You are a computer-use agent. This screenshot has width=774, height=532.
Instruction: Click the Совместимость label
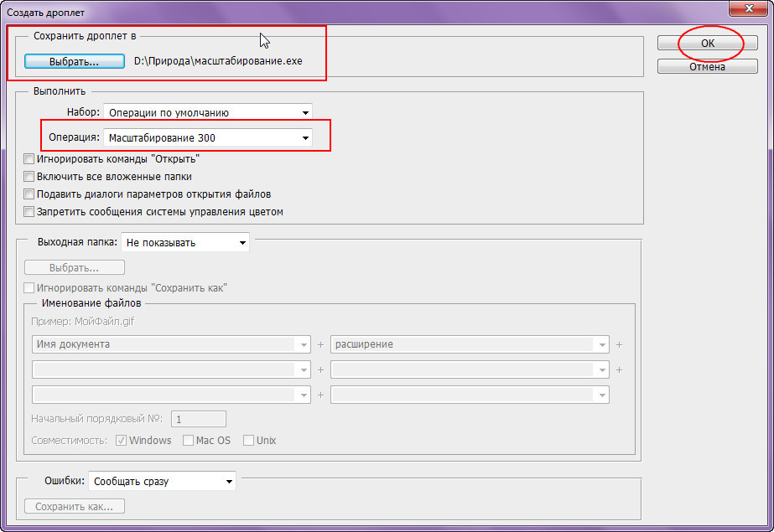[69, 441]
